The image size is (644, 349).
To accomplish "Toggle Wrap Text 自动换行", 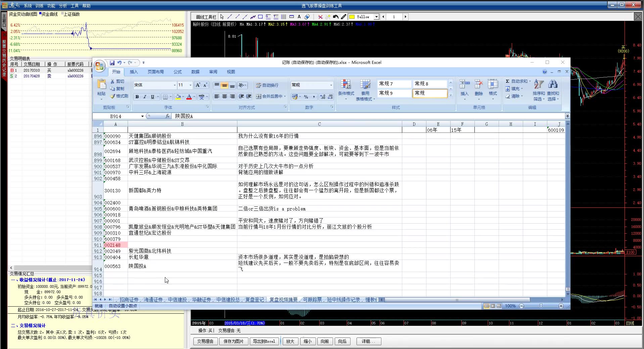I will [267, 85].
